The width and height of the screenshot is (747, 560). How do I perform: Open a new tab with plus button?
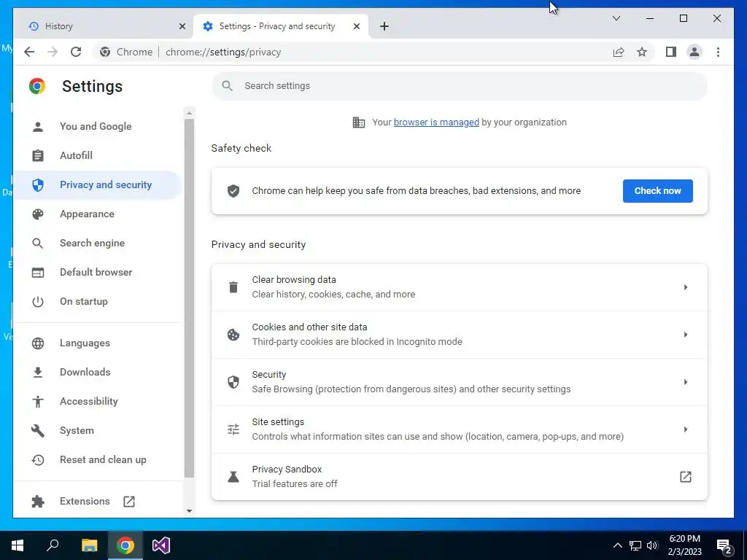384,26
